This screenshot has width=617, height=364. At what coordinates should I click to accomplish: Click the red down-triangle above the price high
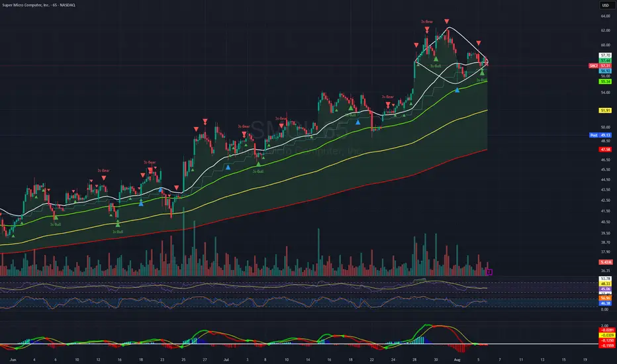click(x=447, y=21)
